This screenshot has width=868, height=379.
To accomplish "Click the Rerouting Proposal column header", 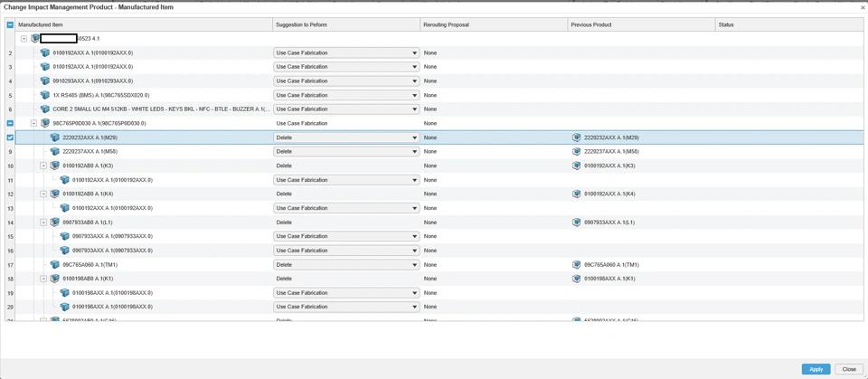I will tap(446, 25).
